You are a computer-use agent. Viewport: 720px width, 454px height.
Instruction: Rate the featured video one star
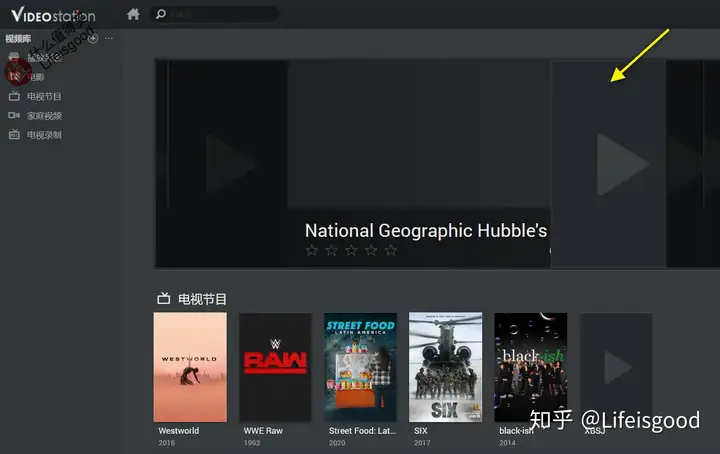point(312,251)
